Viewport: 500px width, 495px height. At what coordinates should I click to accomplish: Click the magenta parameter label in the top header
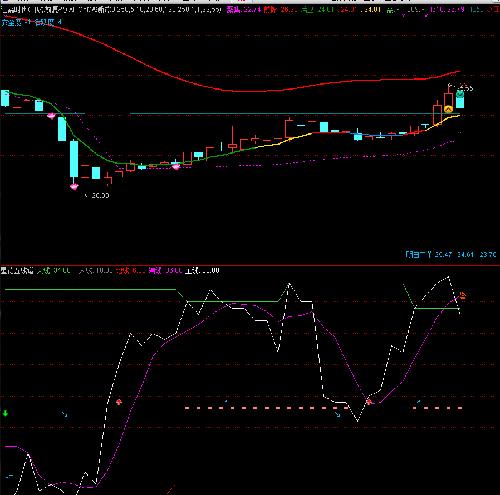(x=243, y=9)
